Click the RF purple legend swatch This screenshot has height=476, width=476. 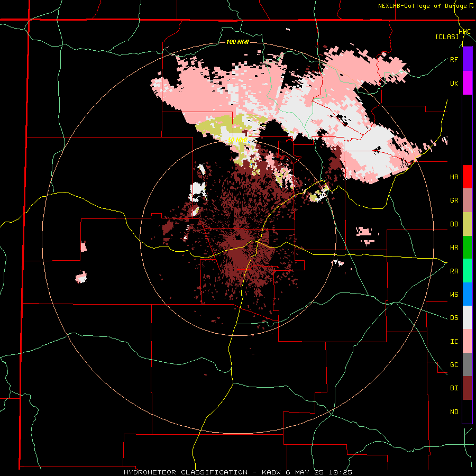[x=467, y=59]
